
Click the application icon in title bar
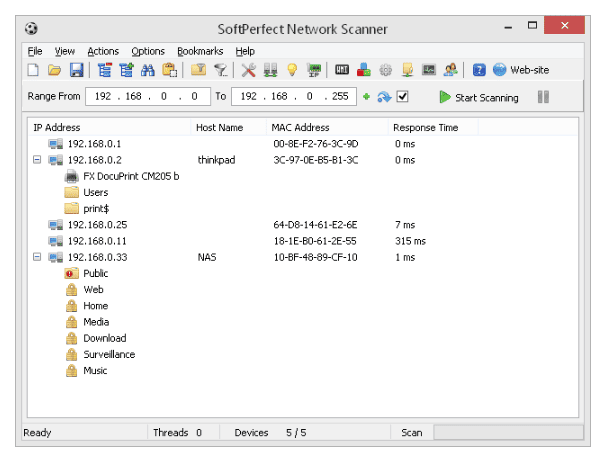[31, 29]
